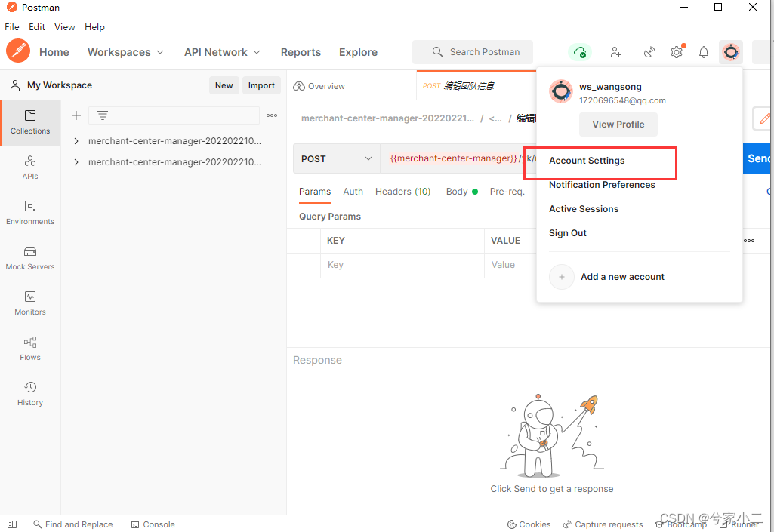
Task: Click the View Profile button
Action: 618,125
